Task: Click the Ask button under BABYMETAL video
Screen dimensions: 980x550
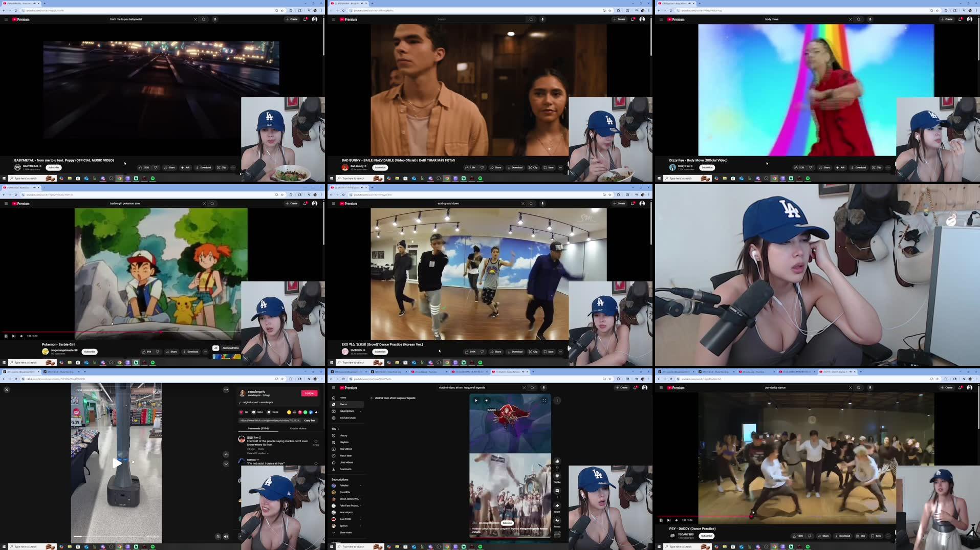Action: click(186, 167)
